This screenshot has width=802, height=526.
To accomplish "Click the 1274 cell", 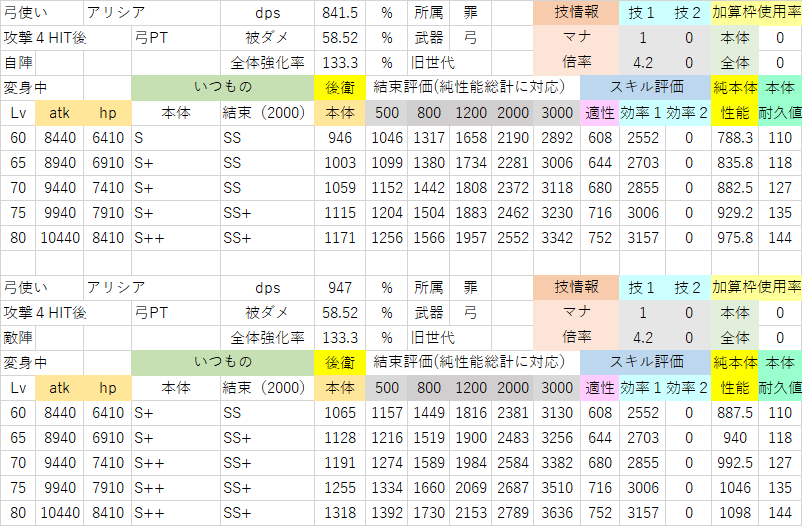I will pos(387,463).
